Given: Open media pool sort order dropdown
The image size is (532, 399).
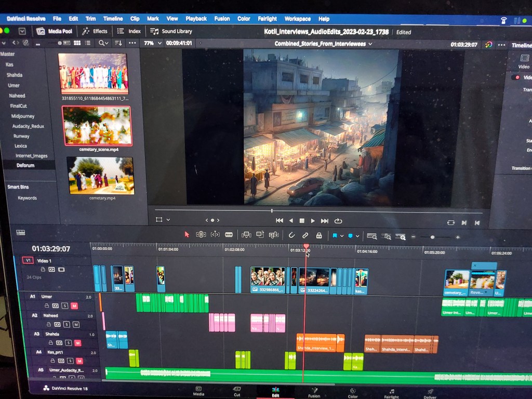Looking at the screenshot, I should (118, 43).
